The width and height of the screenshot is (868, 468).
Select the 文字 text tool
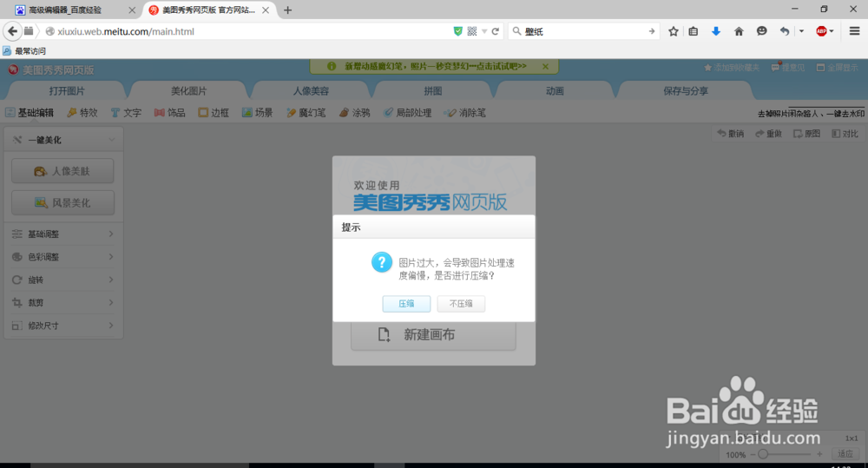[x=126, y=112]
